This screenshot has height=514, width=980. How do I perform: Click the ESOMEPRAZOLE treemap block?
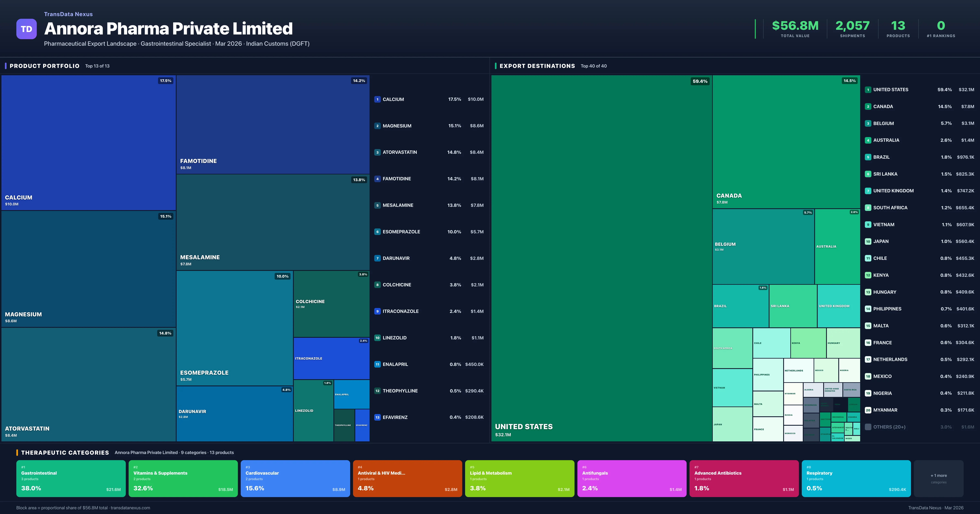[x=234, y=328]
